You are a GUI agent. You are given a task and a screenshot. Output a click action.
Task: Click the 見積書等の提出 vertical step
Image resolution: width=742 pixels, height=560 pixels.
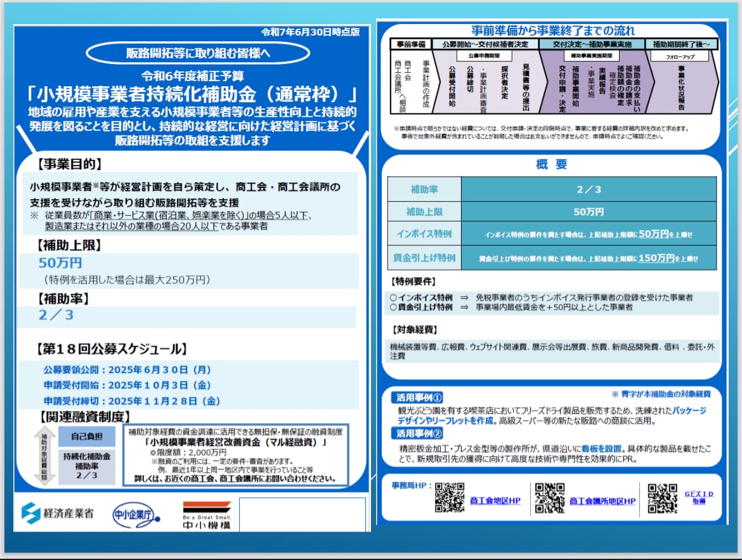click(x=525, y=88)
